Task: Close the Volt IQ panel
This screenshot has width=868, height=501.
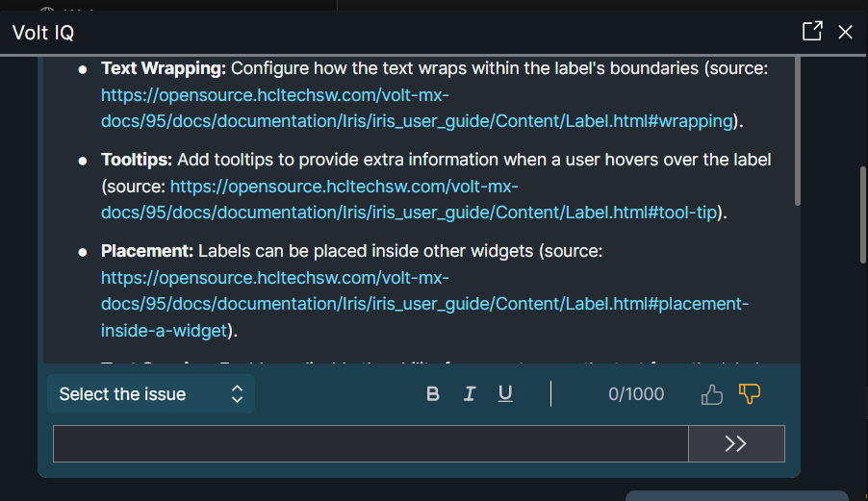Action: (x=845, y=32)
